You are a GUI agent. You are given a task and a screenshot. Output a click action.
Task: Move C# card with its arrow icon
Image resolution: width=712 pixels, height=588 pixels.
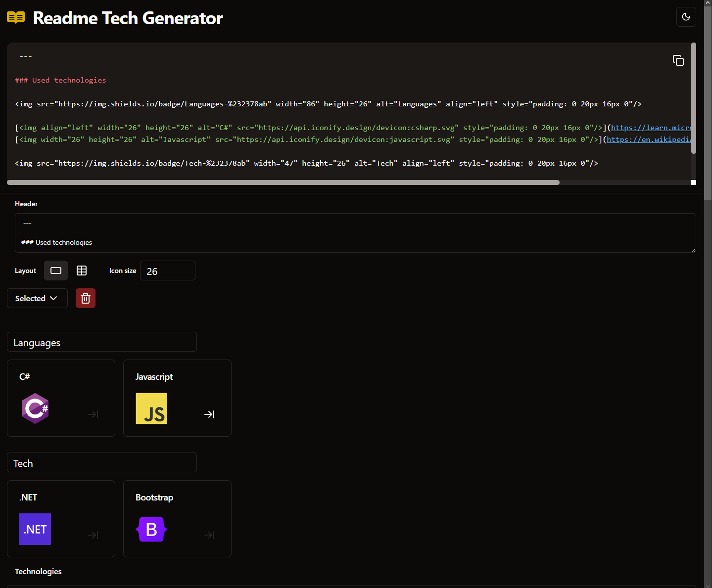(x=93, y=414)
